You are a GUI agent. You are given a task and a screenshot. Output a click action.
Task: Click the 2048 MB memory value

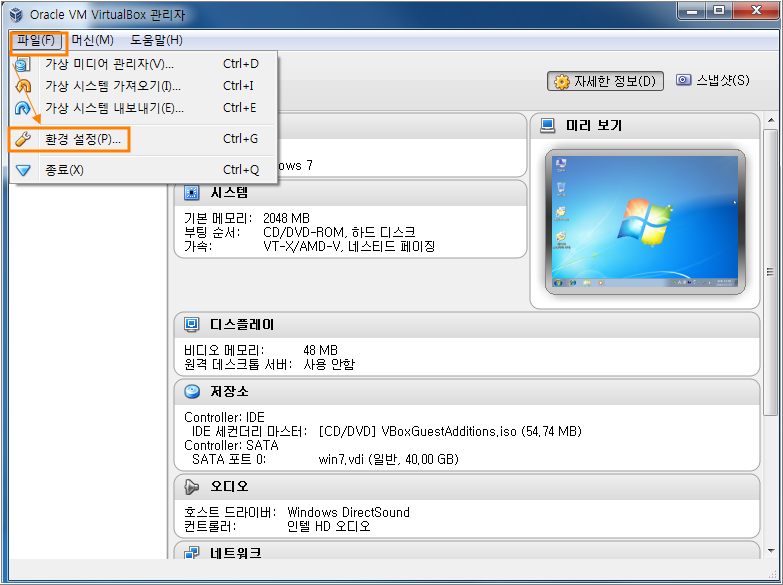tap(286, 218)
